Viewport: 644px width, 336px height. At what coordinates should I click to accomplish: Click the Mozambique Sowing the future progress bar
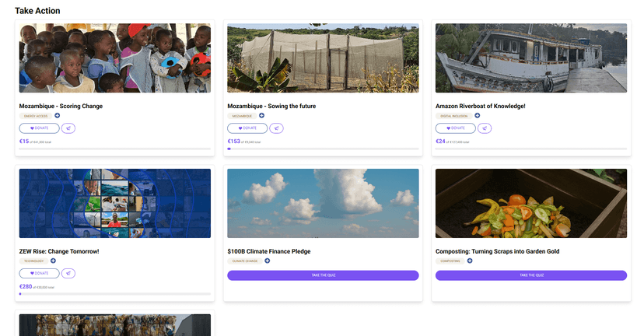323,149
